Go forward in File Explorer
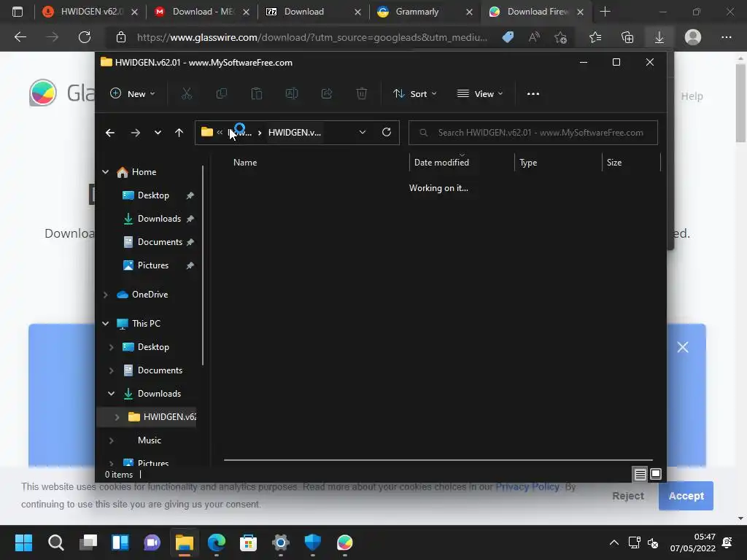 pos(135,133)
